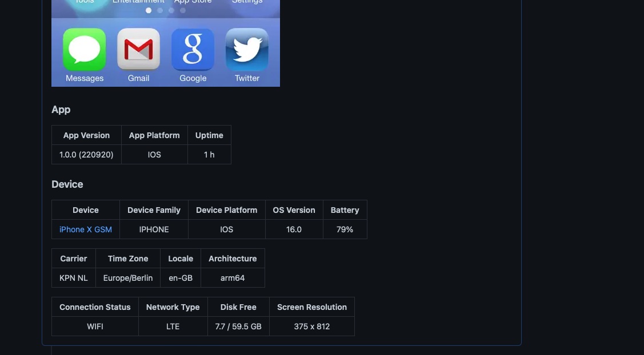644x355 pixels.
Task: Click the Network Type header
Action: 173,306
